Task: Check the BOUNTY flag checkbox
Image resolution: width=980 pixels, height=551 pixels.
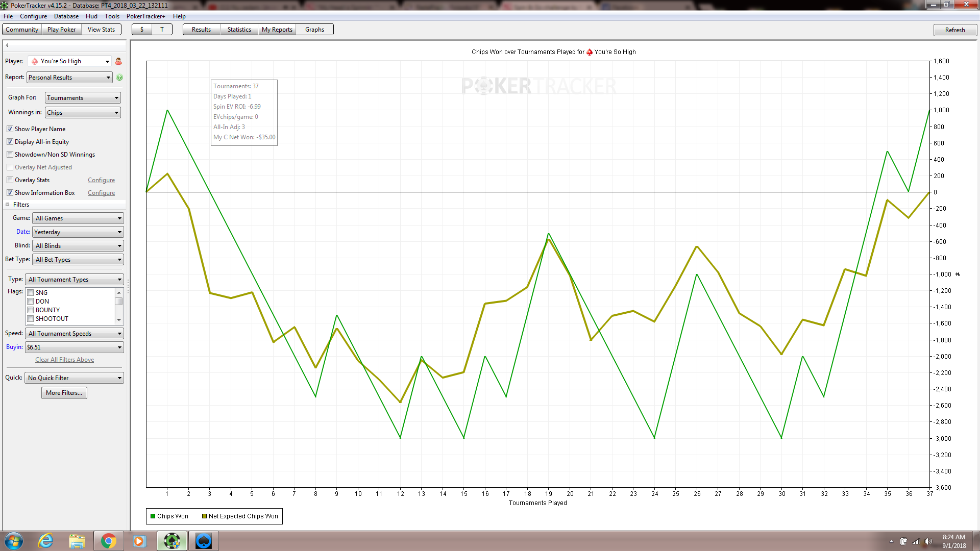Action: tap(31, 310)
